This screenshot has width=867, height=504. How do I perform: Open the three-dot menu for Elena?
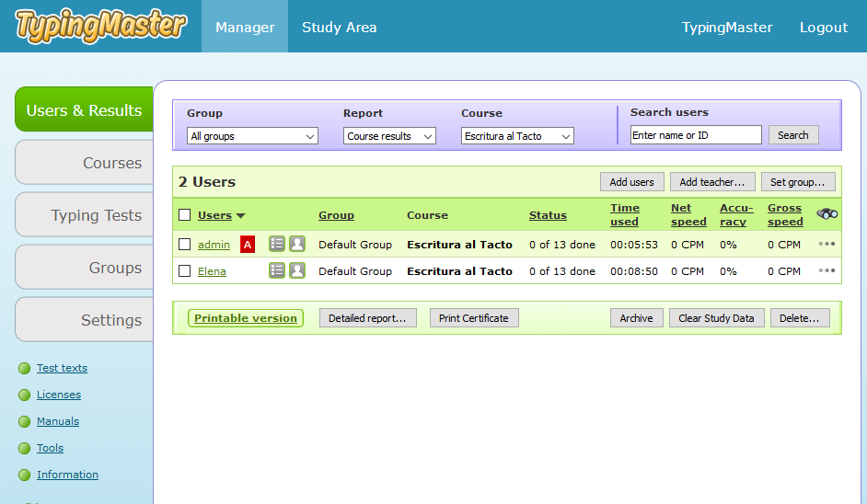[827, 270]
